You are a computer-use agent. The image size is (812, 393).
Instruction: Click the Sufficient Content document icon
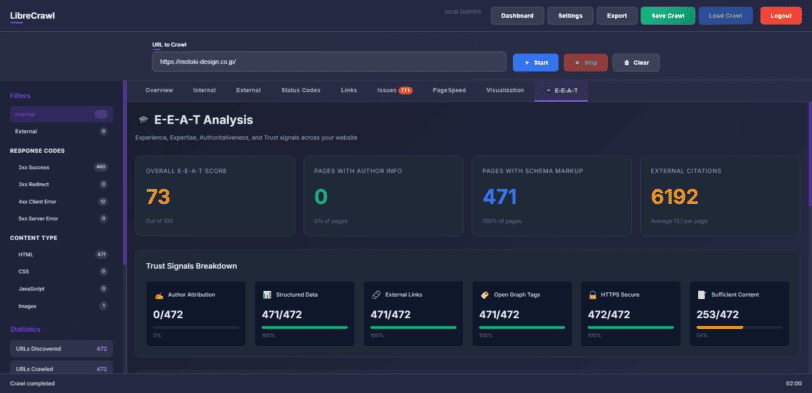pyautogui.click(x=702, y=295)
